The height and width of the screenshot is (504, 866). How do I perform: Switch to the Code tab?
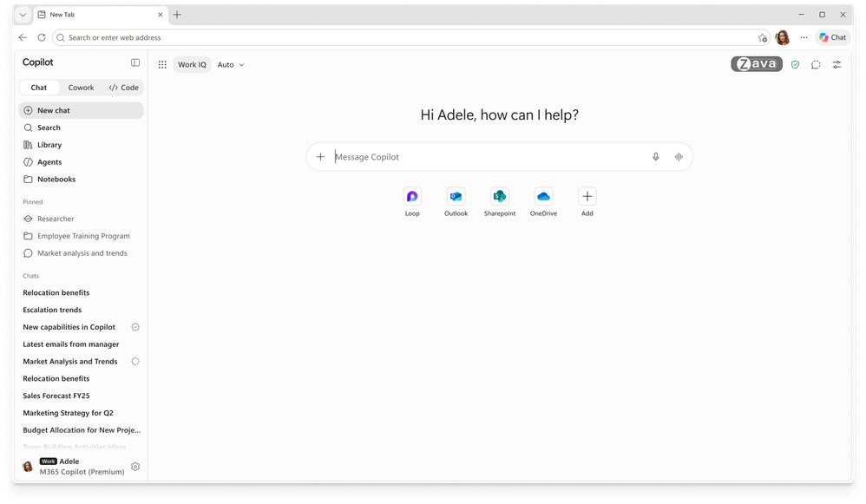pyautogui.click(x=124, y=88)
